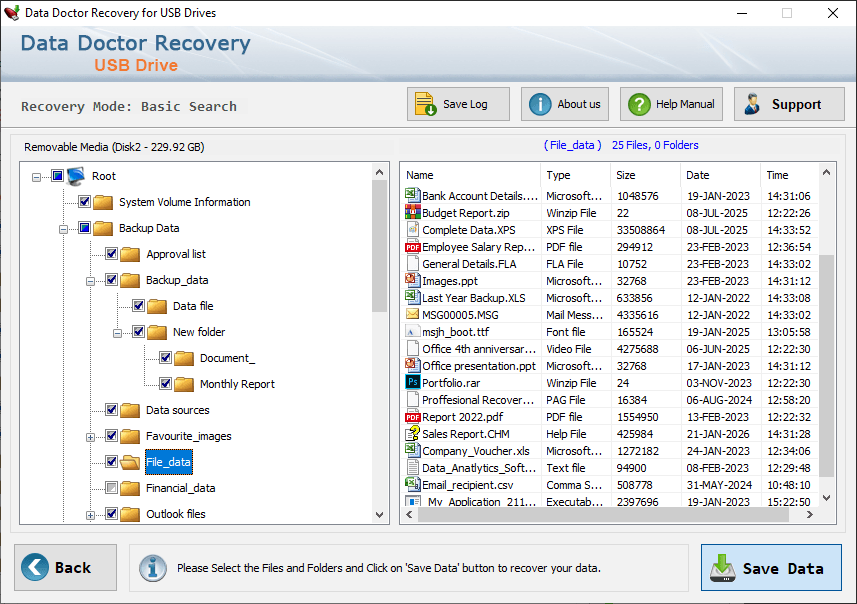Click the envelope icon of MSG00005.MSG
This screenshot has width=857, height=604.
click(x=412, y=314)
